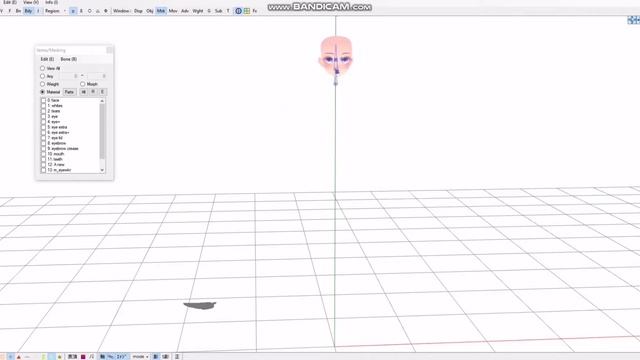
Task: Check the '11: teeth' material checkbox
Action: click(43, 159)
